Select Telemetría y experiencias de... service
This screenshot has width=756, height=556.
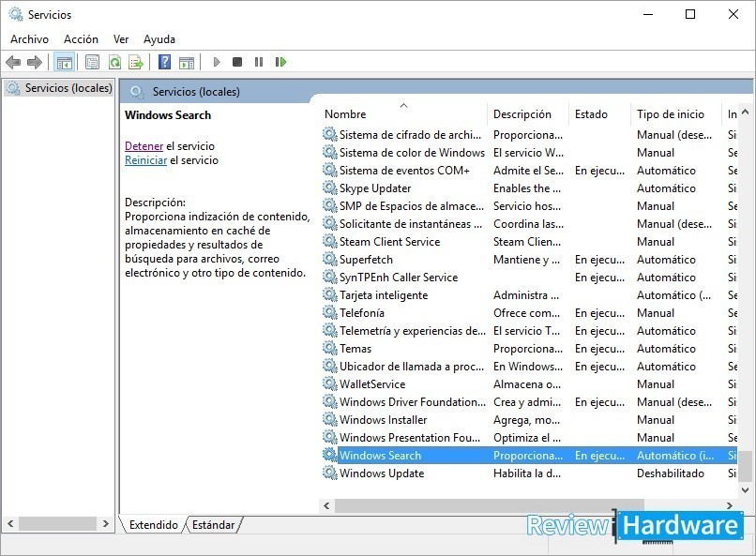(x=529, y=331)
